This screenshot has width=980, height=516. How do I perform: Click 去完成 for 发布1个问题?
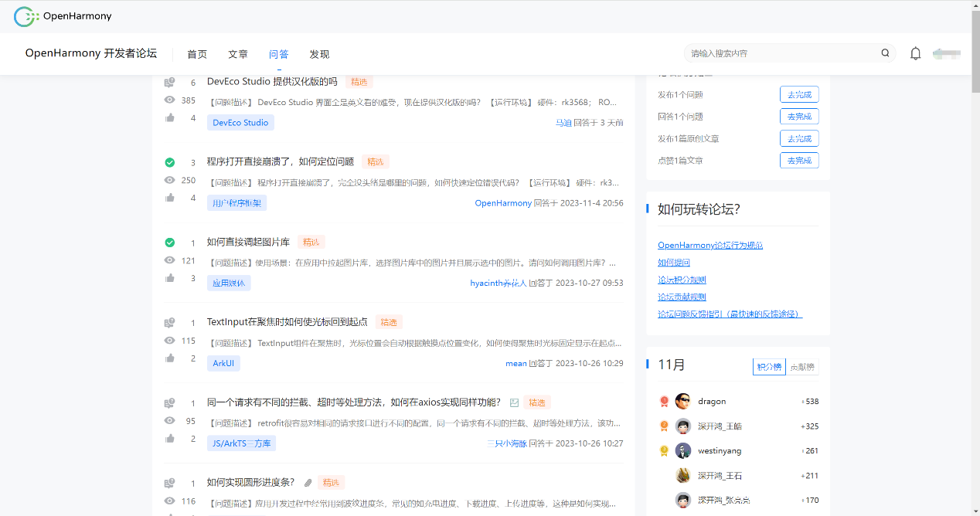(799, 94)
